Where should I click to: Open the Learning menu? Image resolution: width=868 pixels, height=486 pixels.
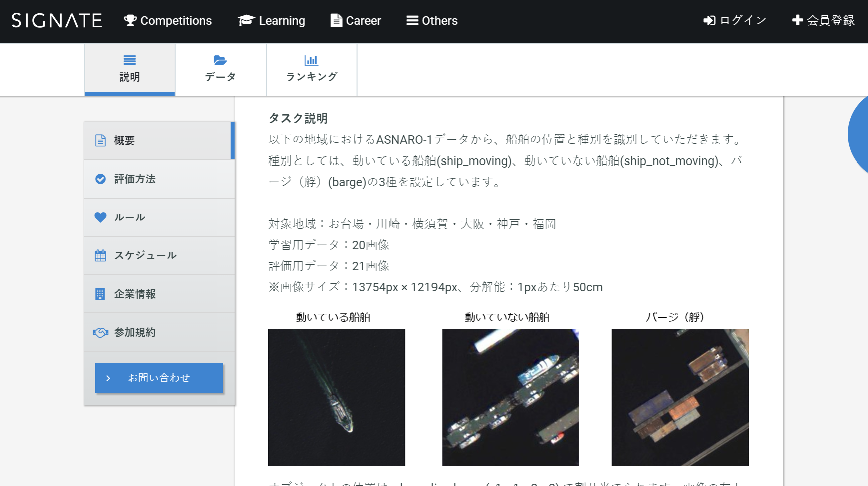(272, 21)
